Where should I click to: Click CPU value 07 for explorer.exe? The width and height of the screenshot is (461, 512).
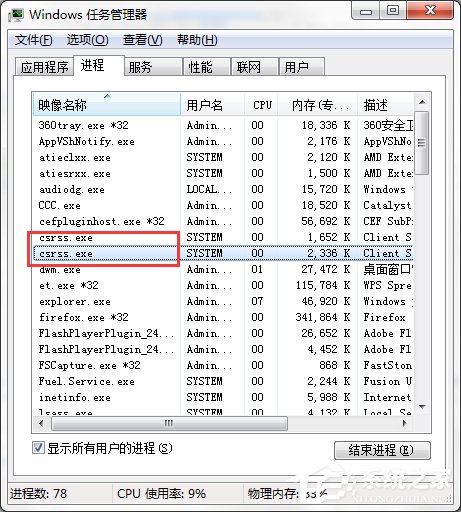257,301
